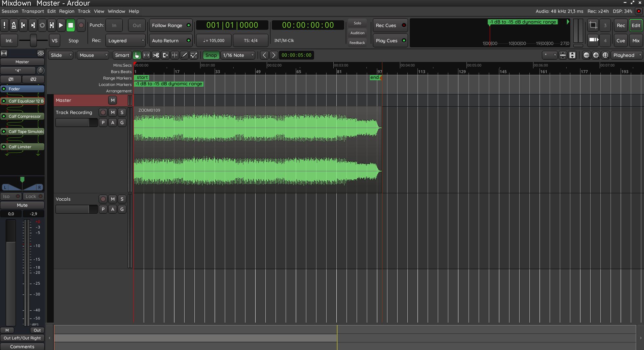
Task: Select the Time Stretch tool
Action: tap(175, 55)
